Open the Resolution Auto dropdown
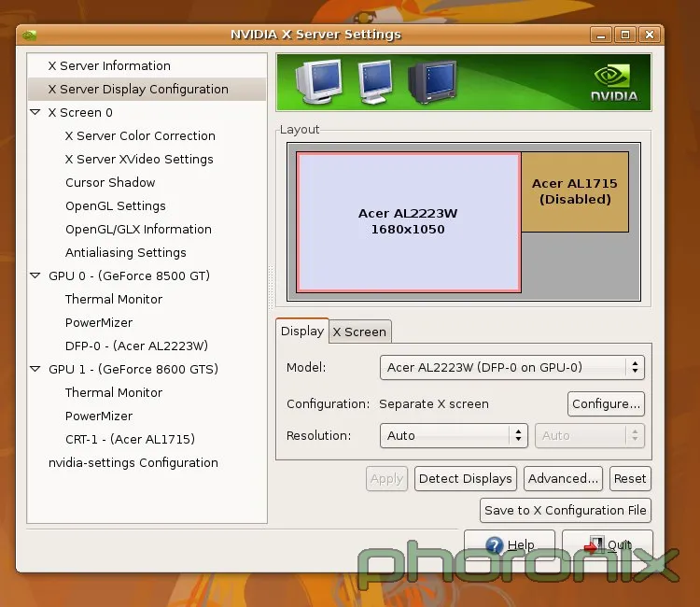This screenshot has height=607, width=700. [x=454, y=435]
